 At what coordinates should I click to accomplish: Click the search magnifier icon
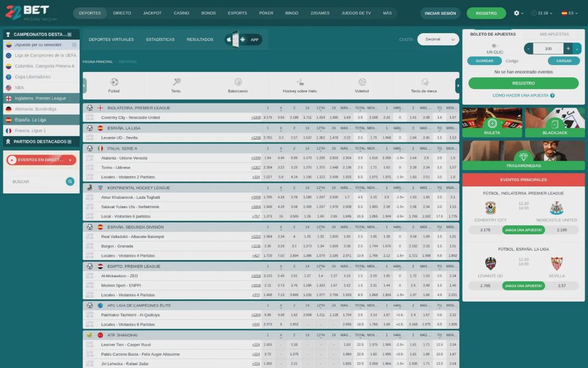tap(70, 182)
